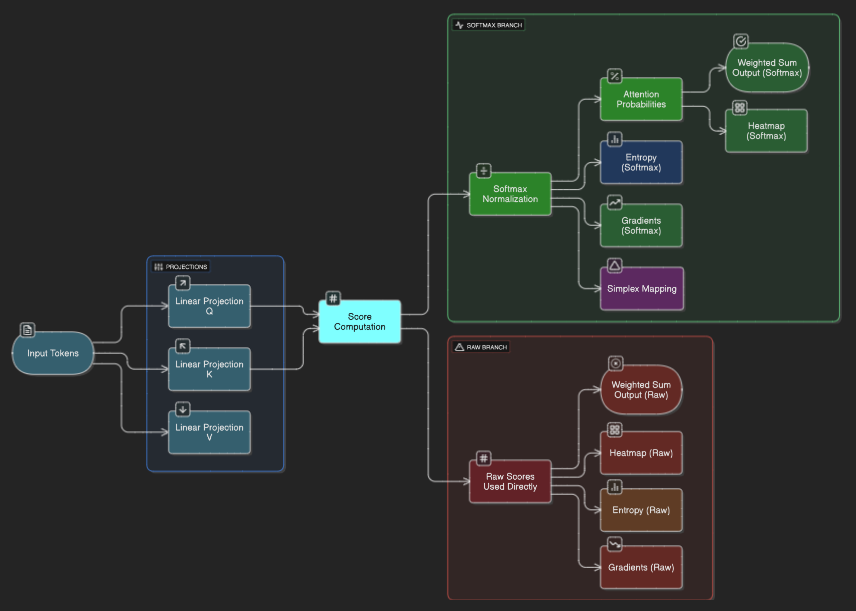Image resolution: width=856 pixels, height=611 pixels.
Task: Click the trending-up icon on Gradients (Softmax)
Action: point(615,202)
